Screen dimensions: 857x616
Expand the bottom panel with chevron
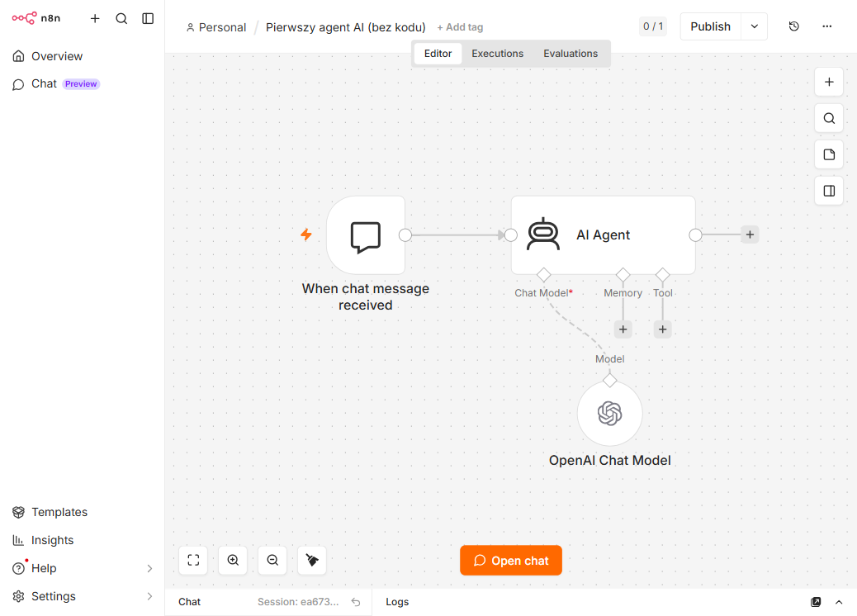click(839, 602)
